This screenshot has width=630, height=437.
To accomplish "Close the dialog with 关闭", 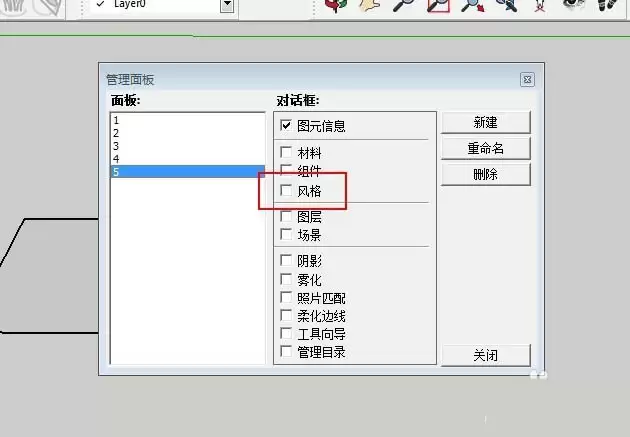I will click(485, 355).
